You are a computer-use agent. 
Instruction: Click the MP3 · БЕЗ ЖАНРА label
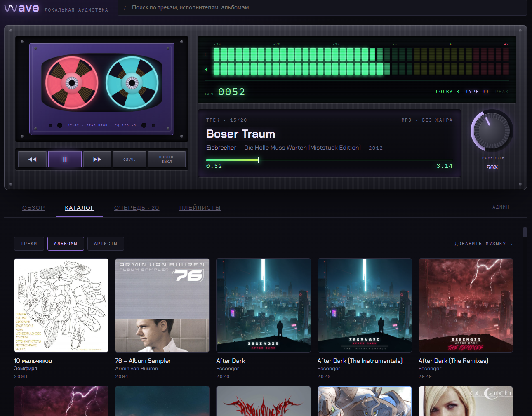click(x=427, y=120)
